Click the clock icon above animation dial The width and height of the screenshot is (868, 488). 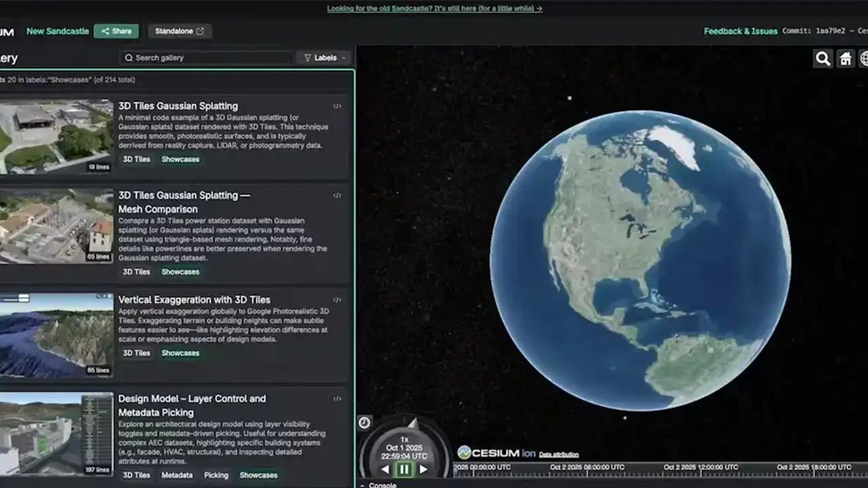coord(364,422)
